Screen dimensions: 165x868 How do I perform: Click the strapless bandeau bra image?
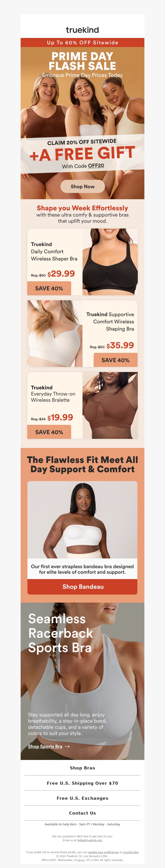[x=82, y=520]
